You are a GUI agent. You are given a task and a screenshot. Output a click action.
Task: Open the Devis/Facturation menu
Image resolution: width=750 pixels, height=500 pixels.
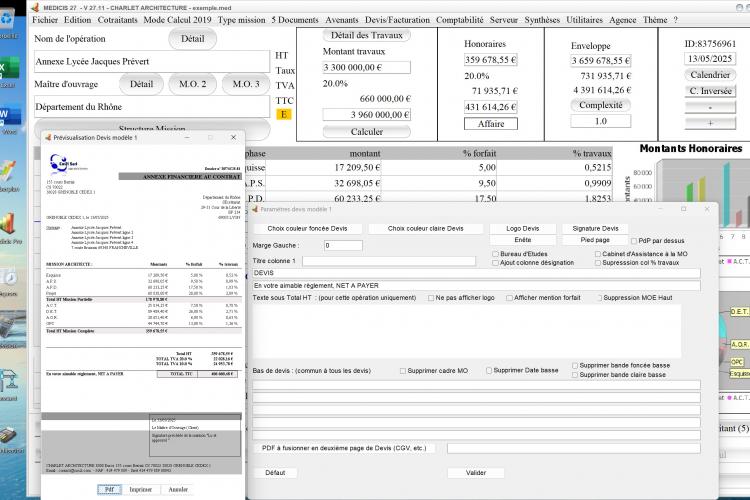click(397, 20)
